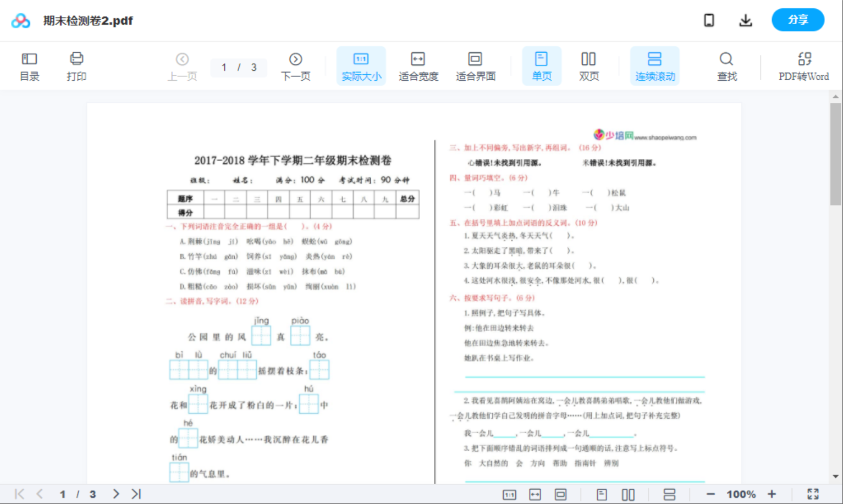Viewport: 843px width, 504px height.
Task: Choose 适合界面 fit page option
Action: tap(475, 67)
